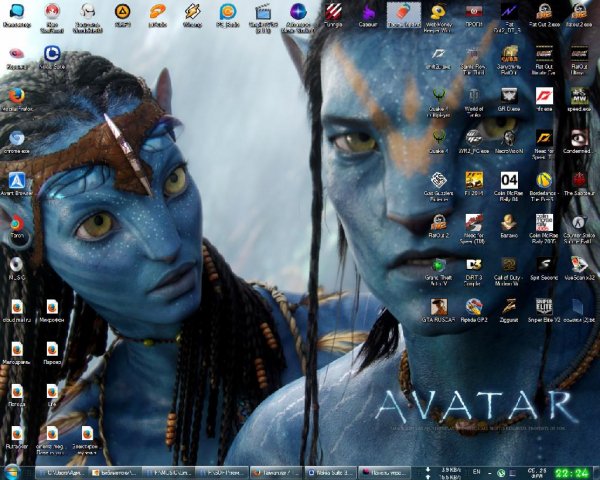Switch to C:\Users folder taskbar button
This screenshot has width=600, height=480.
[61, 473]
